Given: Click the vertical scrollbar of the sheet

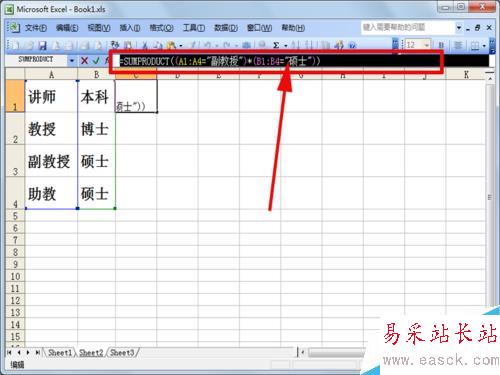Looking at the screenshot, I should (x=490, y=197).
